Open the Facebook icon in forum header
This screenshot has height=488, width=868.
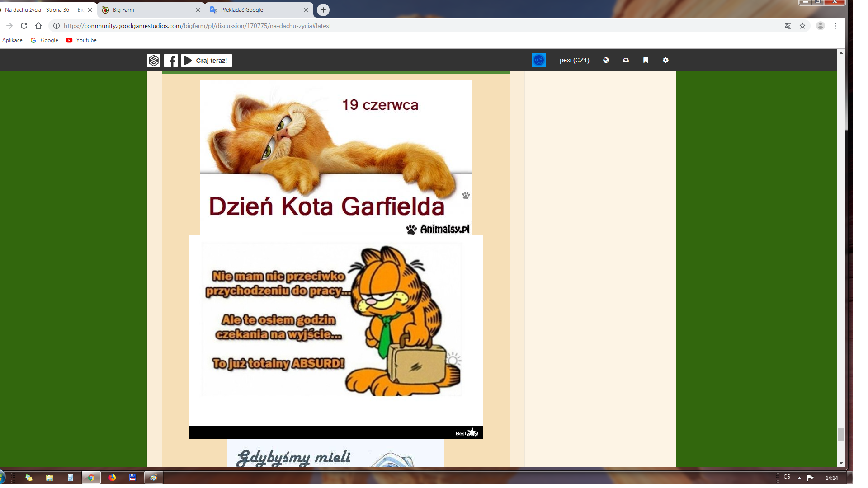(171, 61)
